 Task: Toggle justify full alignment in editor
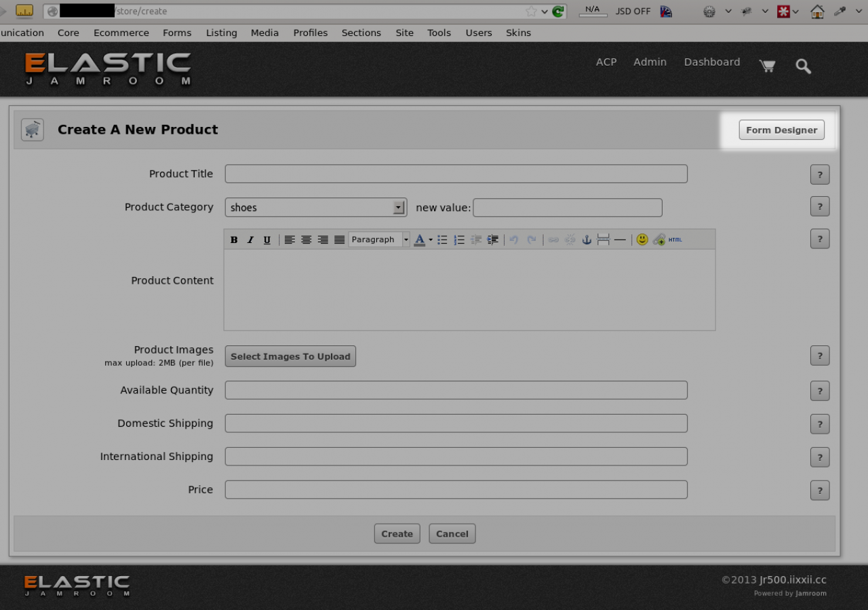point(340,240)
